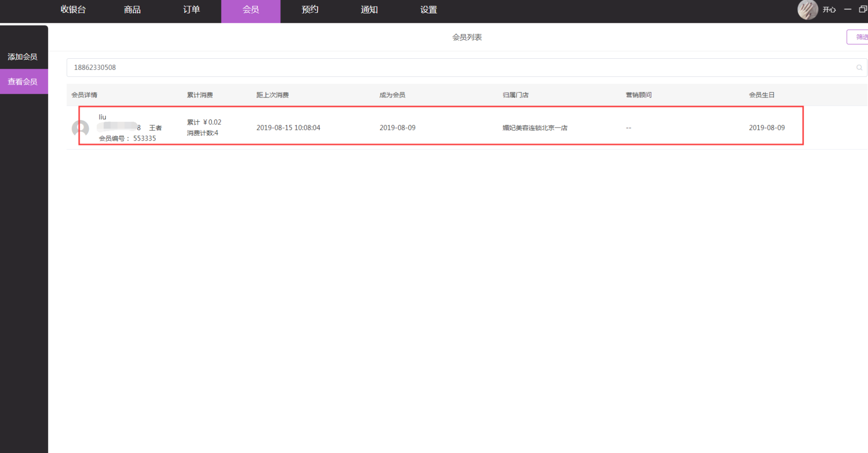The height and width of the screenshot is (453, 868).
Task: Click the 会员生日 date cell 2019-08-09
Action: click(x=767, y=128)
